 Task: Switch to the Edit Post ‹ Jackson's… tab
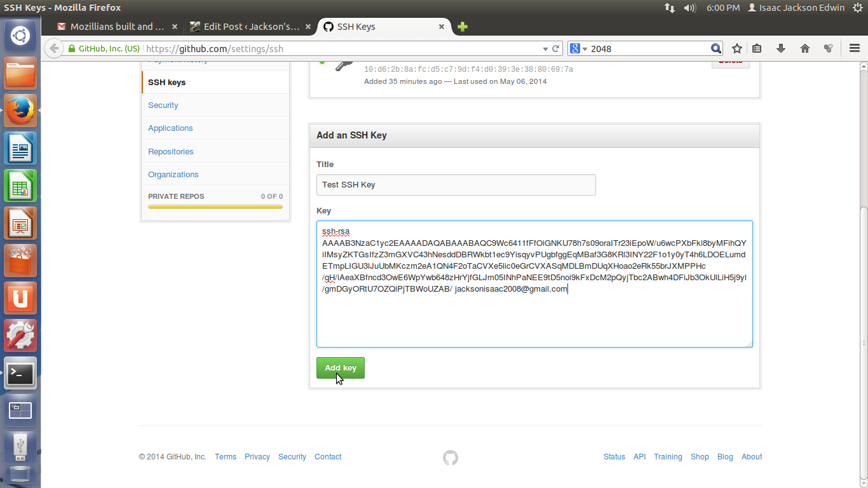coord(250,27)
